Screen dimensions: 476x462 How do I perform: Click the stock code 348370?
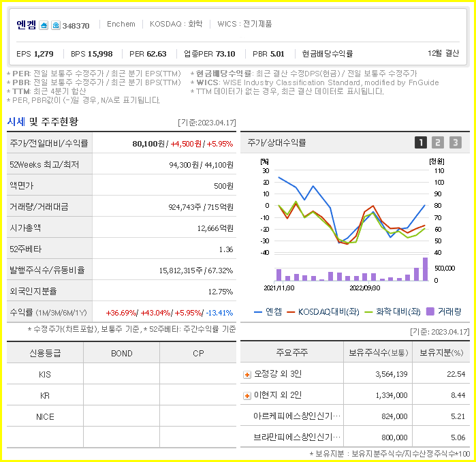[76, 26]
